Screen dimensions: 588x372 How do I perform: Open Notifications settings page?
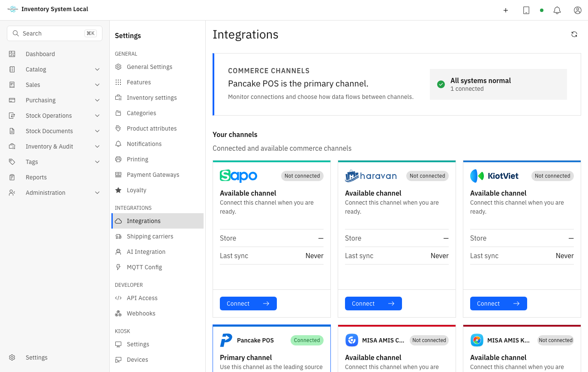point(157,144)
